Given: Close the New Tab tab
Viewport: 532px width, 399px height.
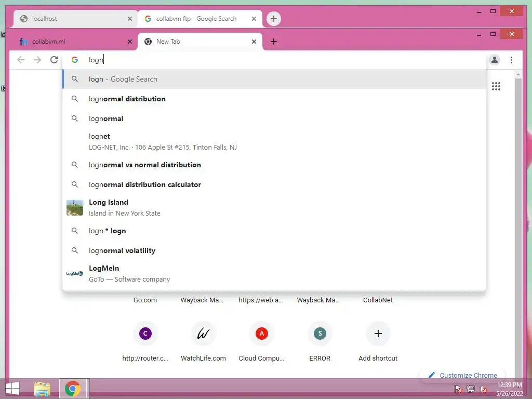Looking at the screenshot, I should click(254, 42).
